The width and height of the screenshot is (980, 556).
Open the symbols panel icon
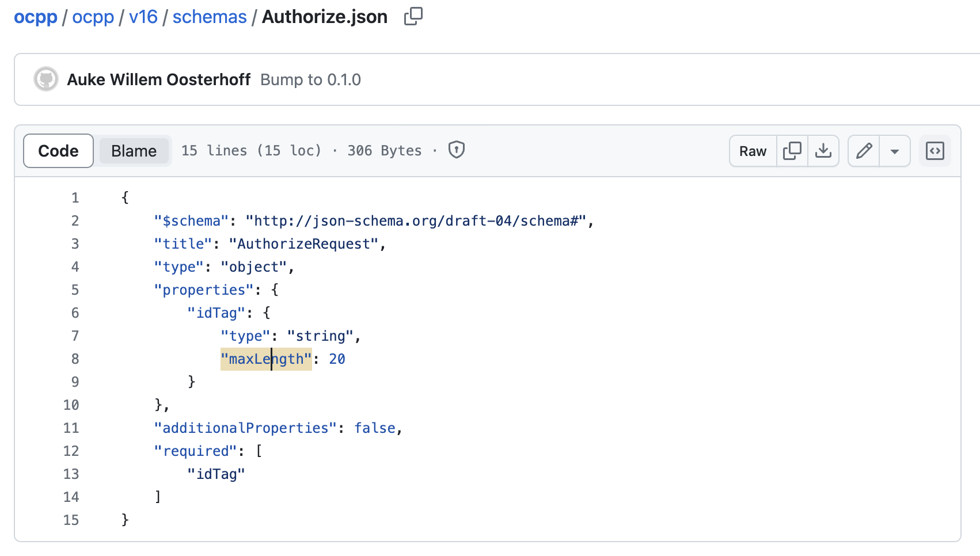(935, 151)
